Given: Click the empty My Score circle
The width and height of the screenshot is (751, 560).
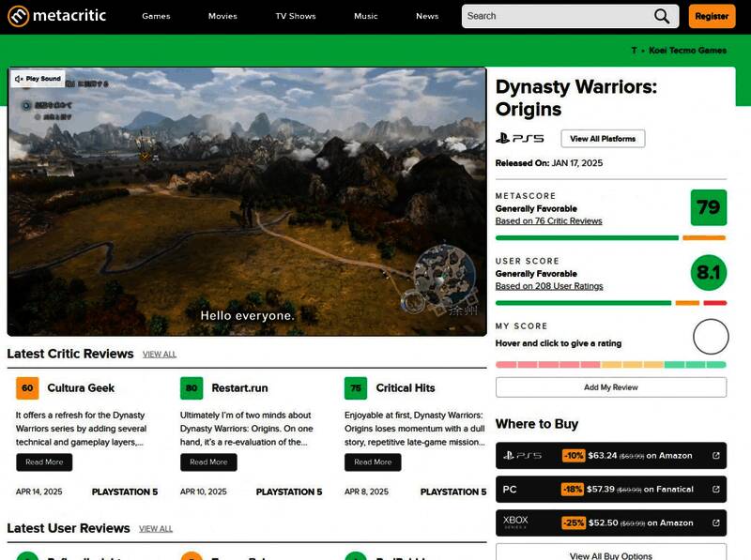Looking at the screenshot, I should [x=710, y=337].
